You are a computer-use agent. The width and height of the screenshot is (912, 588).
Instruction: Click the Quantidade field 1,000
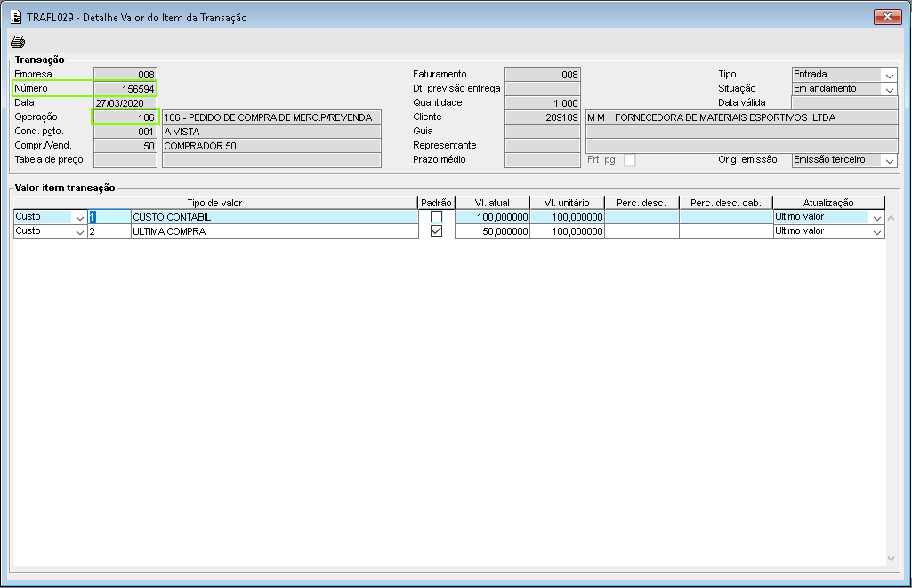pyautogui.click(x=542, y=103)
